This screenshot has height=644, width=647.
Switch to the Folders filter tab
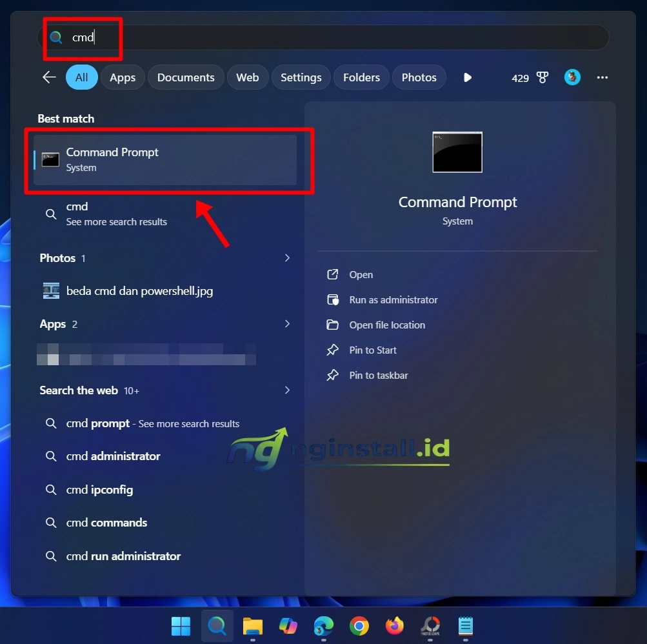pyautogui.click(x=361, y=77)
